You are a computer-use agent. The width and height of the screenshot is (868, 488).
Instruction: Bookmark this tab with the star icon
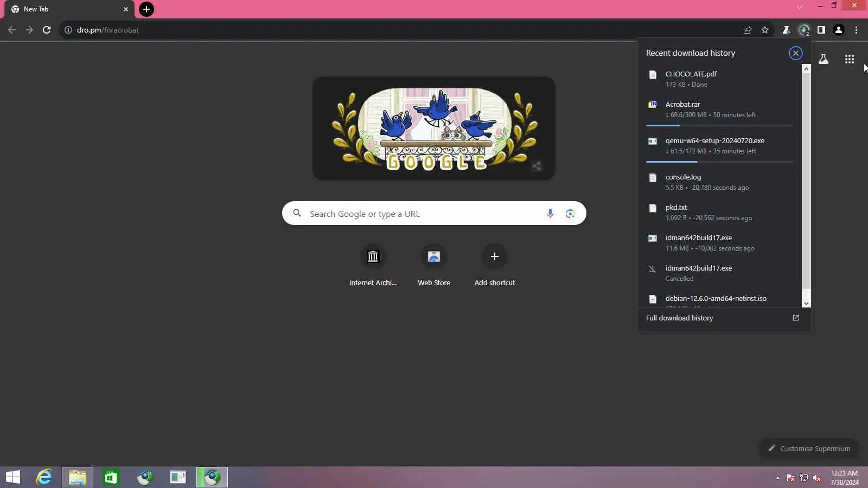click(765, 30)
